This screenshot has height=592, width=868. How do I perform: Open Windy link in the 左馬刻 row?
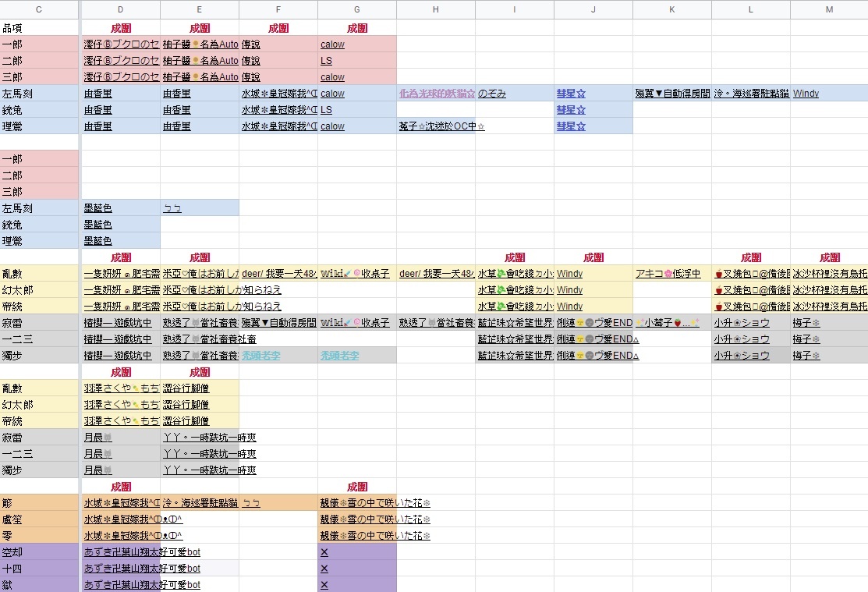[x=806, y=94]
